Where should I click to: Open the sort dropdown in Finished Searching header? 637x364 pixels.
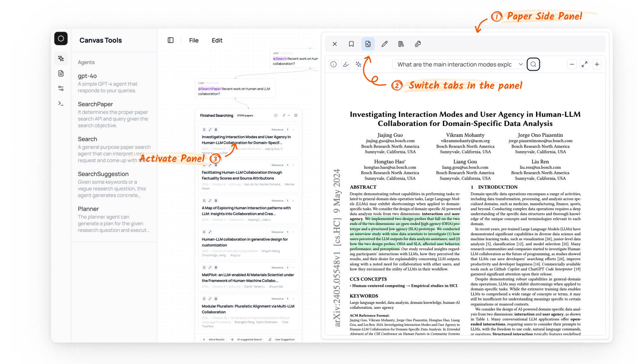pos(285,116)
